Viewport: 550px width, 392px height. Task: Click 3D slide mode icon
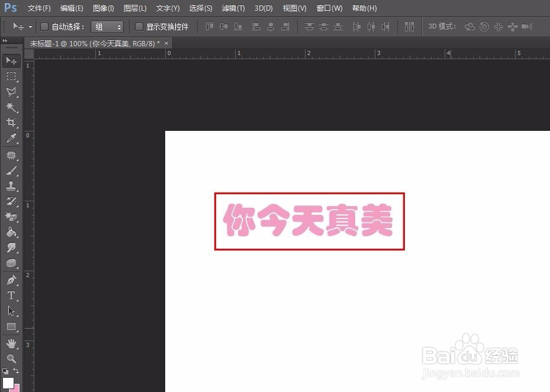513,27
